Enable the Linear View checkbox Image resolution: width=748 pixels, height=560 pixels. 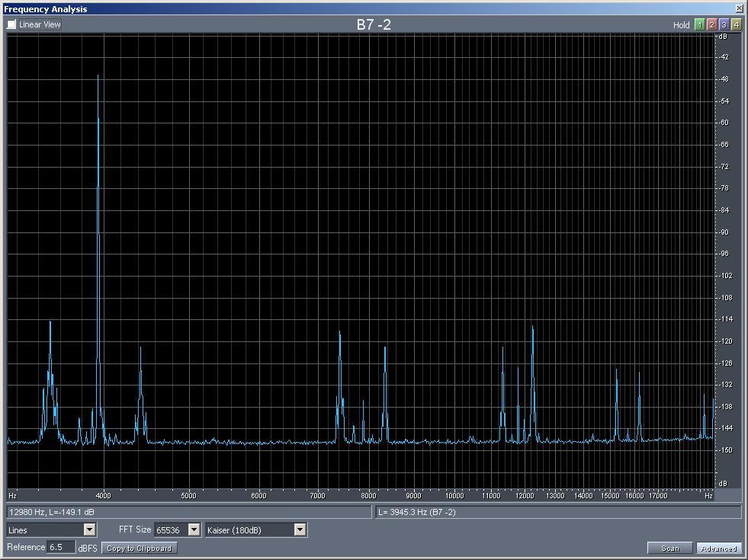[11, 24]
